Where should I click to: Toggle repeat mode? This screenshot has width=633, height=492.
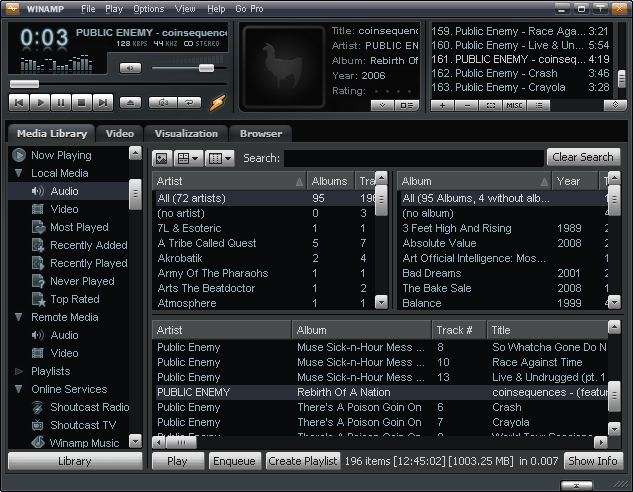[189, 103]
